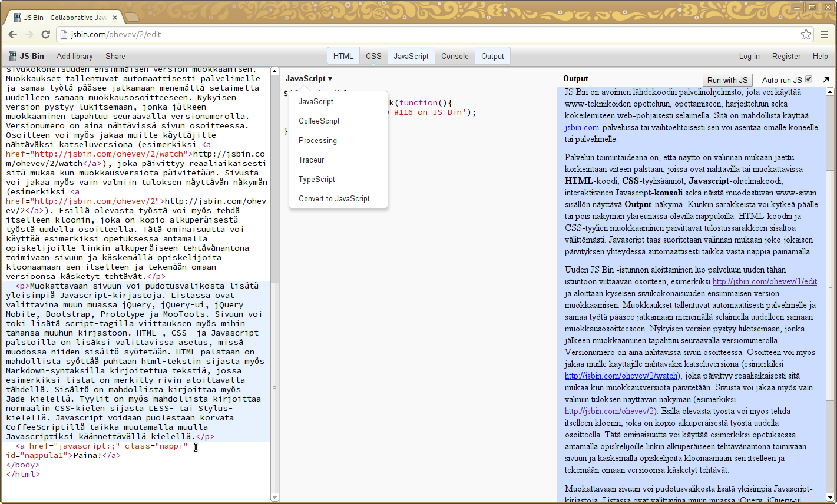The image size is (837, 504).
Task: Click the Log in link
Action: [749, 56]
